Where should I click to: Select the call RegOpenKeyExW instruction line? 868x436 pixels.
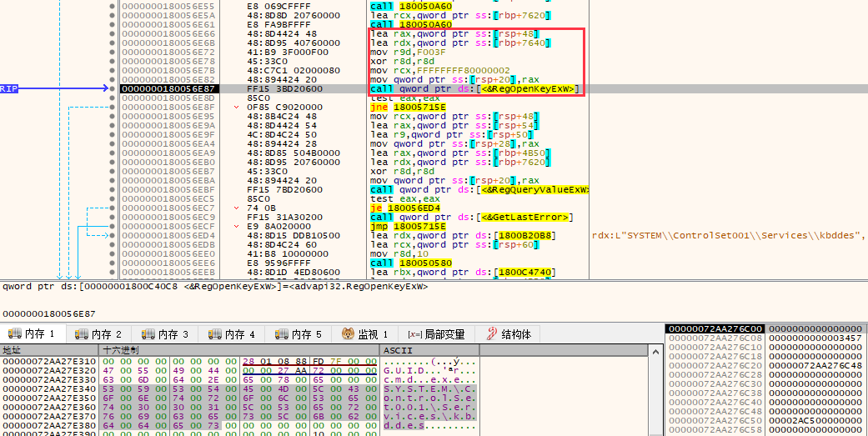[474, 88]
